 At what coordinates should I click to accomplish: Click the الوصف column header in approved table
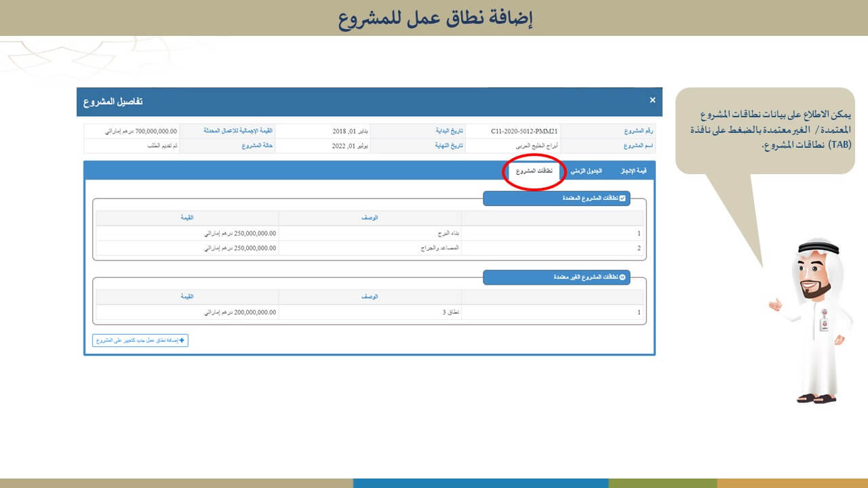[370, 218]
